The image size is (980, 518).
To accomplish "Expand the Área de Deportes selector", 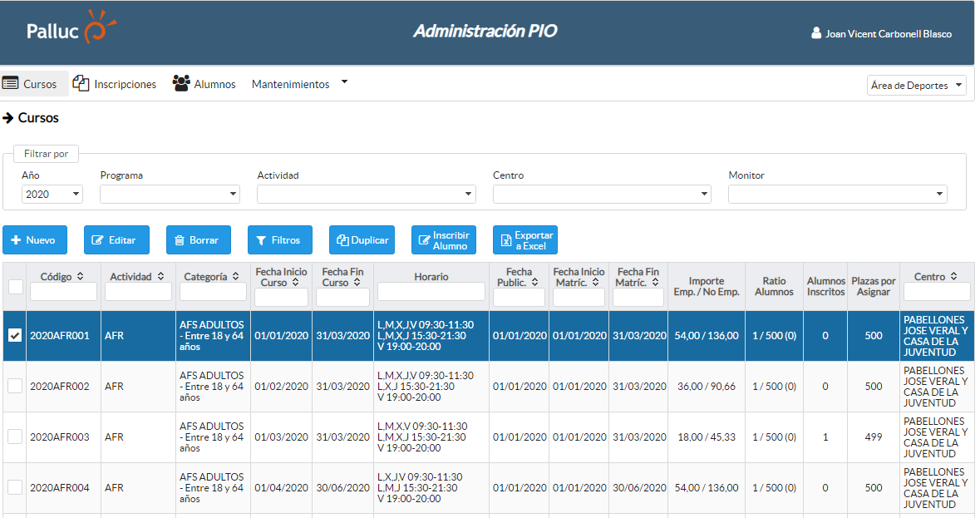I will pyautogui.click(x=916, y=85).
